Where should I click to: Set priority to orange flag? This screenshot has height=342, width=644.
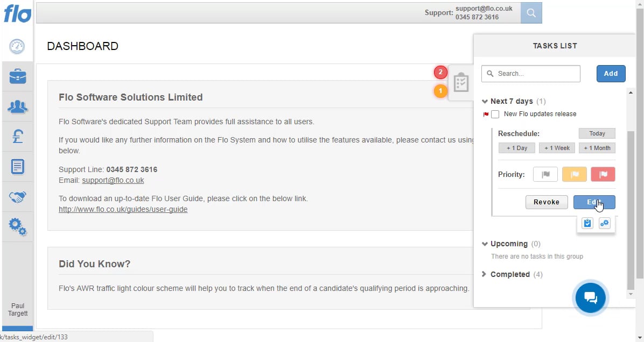tap(574, 174)
